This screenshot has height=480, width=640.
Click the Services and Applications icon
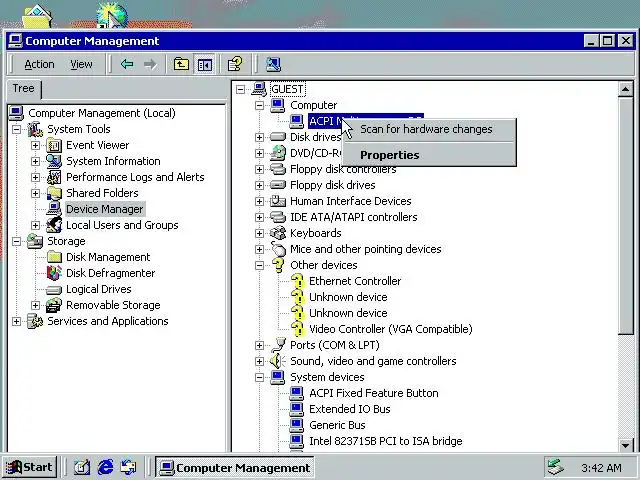pos(35,321)
